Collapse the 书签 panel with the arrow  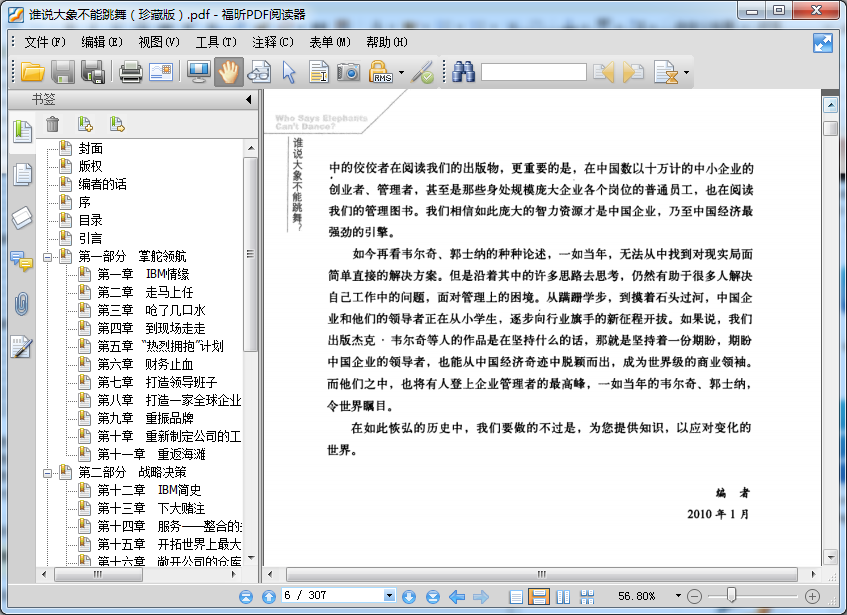pyautogui.click(x=248, y=99)
